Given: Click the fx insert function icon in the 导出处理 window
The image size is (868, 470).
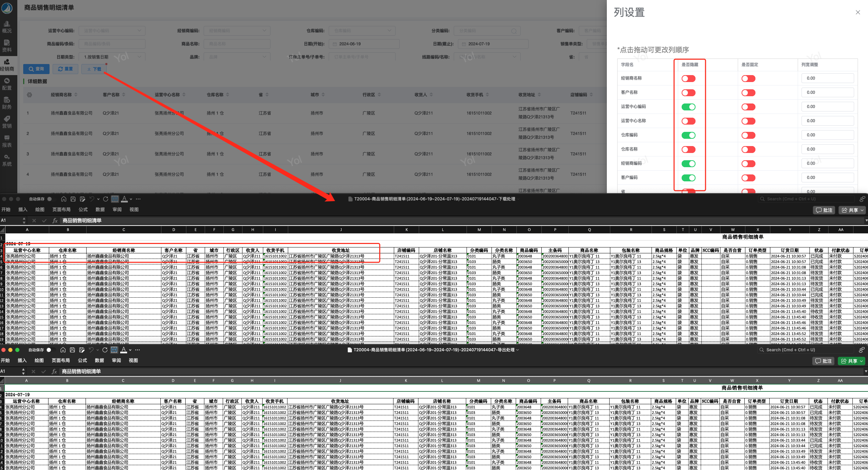Looking at the screenshot, I should [54, 371].
